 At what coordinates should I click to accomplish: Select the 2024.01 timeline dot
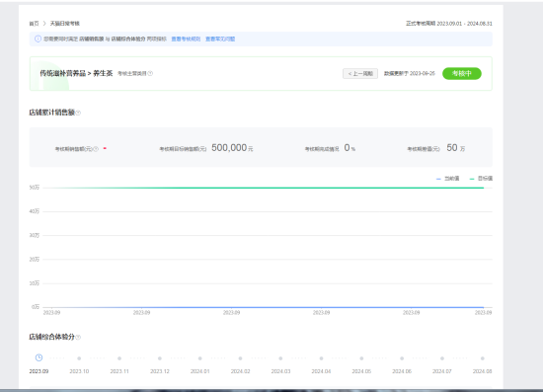click(x=199, y=358)
